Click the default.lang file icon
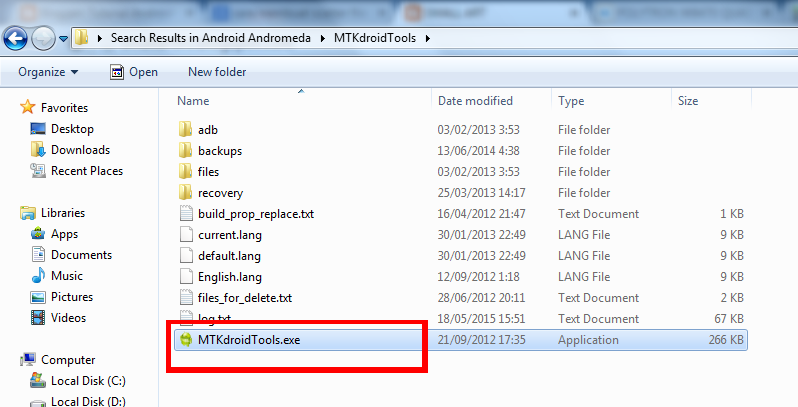798x407 pixels. tap(186, 255)
